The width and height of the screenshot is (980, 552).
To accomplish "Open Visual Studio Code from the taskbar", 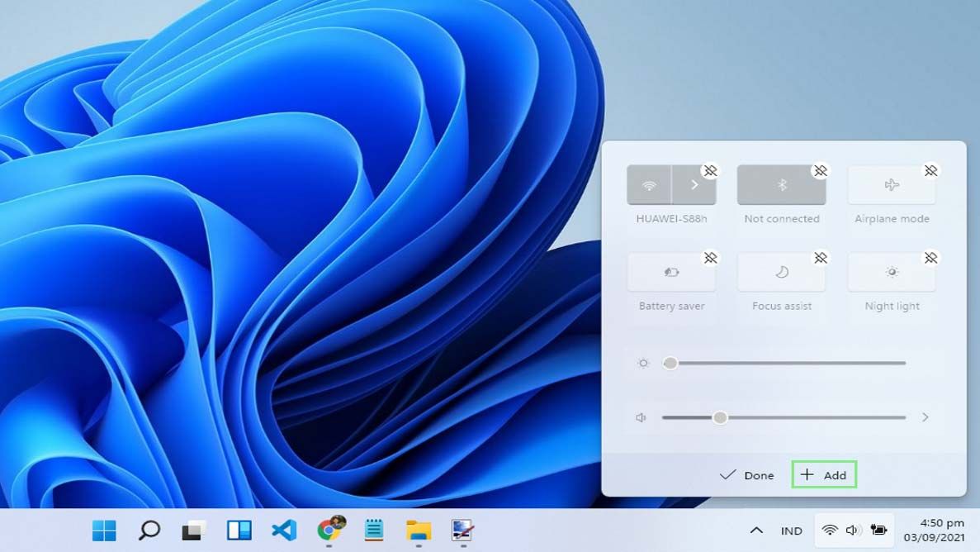I will point(284,531).
